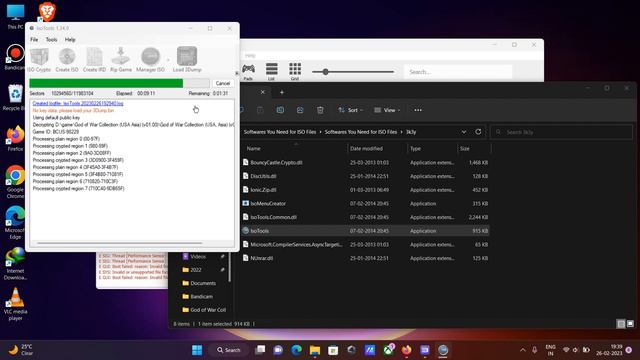Image resolution: width=640 pixels, height=360 pixels.
Task: Refresh the current Explorer folder
Action: (x=478, y=132)
